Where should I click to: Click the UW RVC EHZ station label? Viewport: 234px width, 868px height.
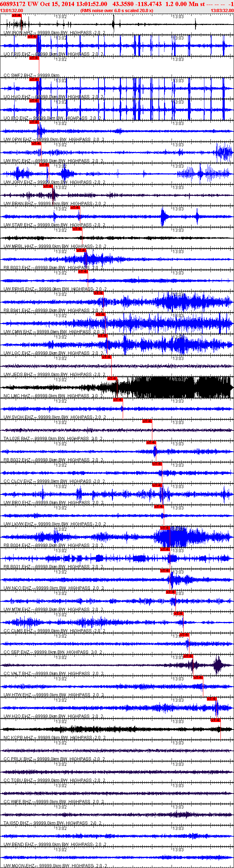click(17, 161)
